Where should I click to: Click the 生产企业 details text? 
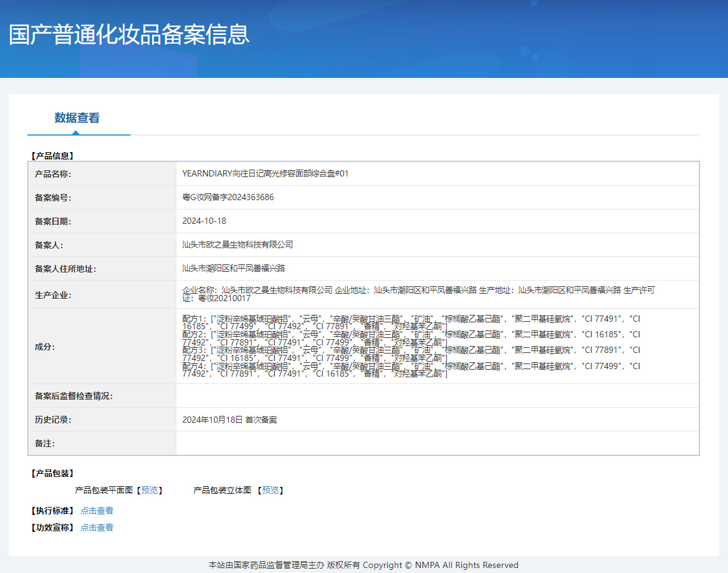click(418, 291)
